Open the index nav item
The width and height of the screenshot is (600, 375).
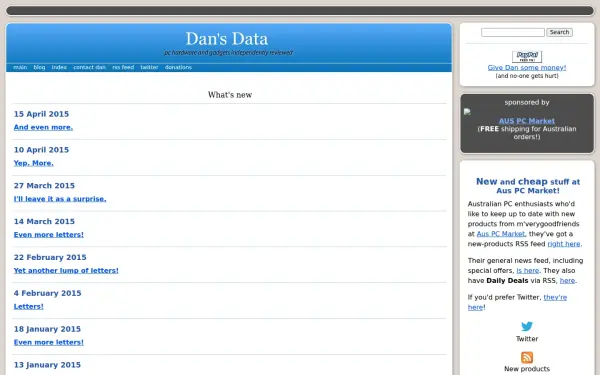(x=59, y=67)
